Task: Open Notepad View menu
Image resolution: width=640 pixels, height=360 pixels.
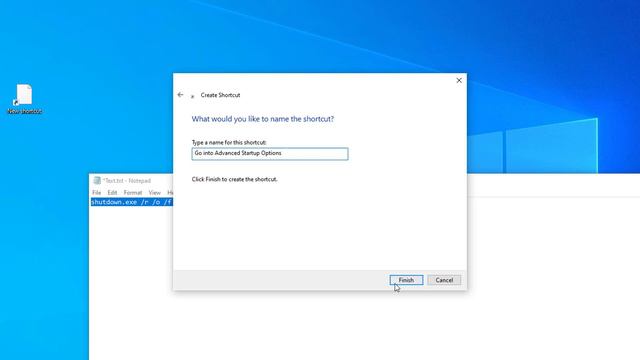Action: coord(154,192)
